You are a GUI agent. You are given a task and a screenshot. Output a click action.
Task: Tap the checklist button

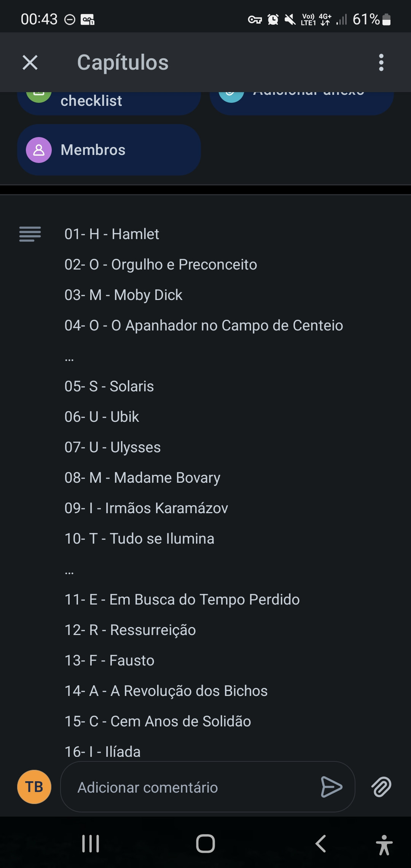click(x=109, y=102)
